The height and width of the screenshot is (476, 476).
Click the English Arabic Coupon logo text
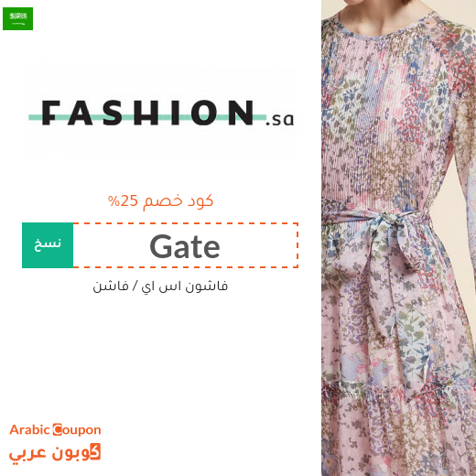tap(55, 429)
